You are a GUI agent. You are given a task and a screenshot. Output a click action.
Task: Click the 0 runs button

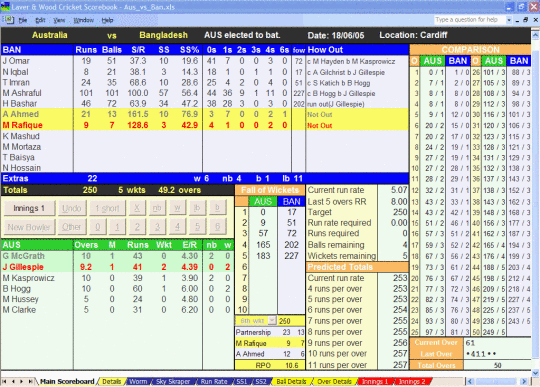tap(97, 227)
